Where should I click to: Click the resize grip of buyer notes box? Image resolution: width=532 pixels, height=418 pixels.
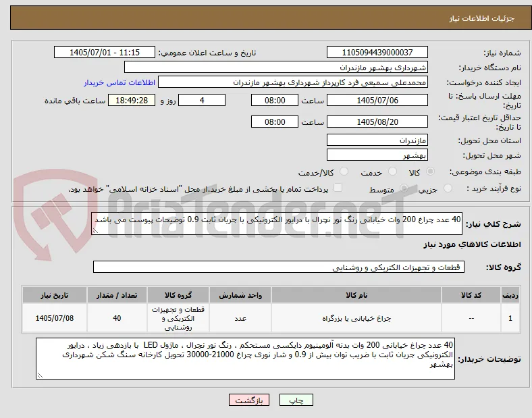40,375
